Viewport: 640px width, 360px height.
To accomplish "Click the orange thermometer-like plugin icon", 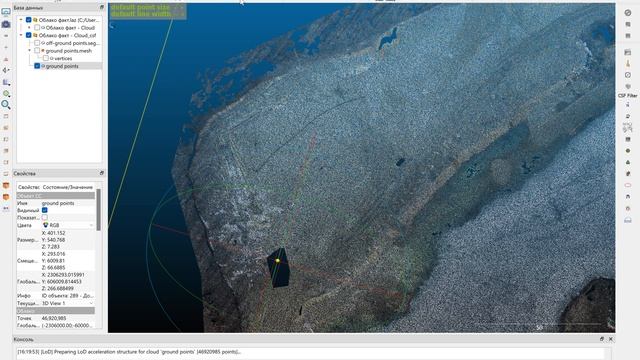I will pos(628,64).
